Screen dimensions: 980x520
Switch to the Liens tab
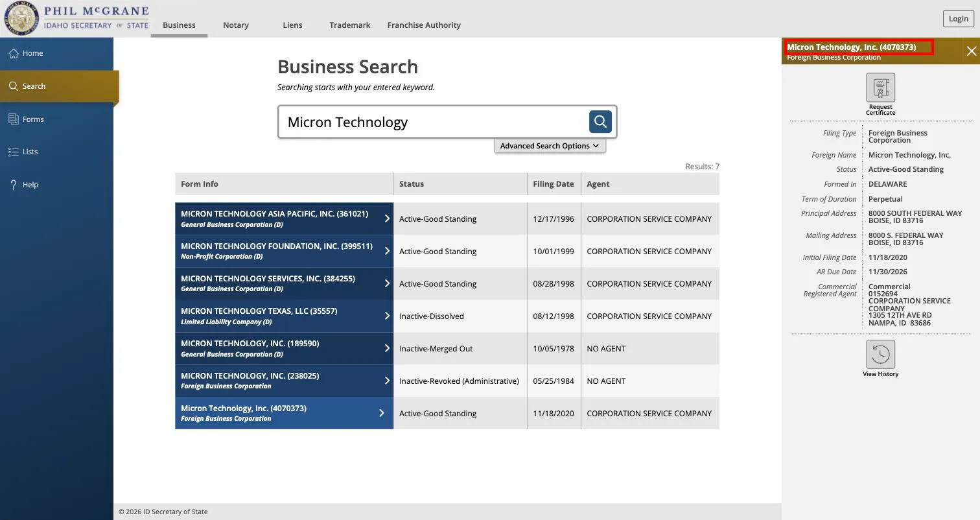(x=292, y=25)
